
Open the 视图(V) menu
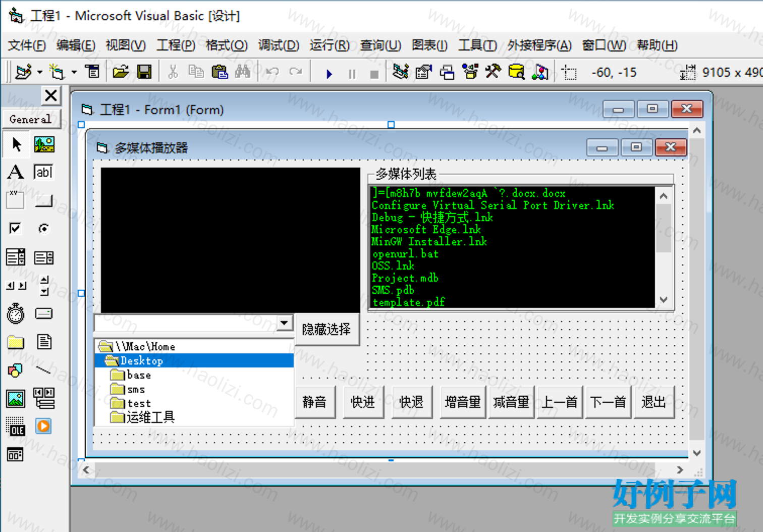click(x=125, y=45)
